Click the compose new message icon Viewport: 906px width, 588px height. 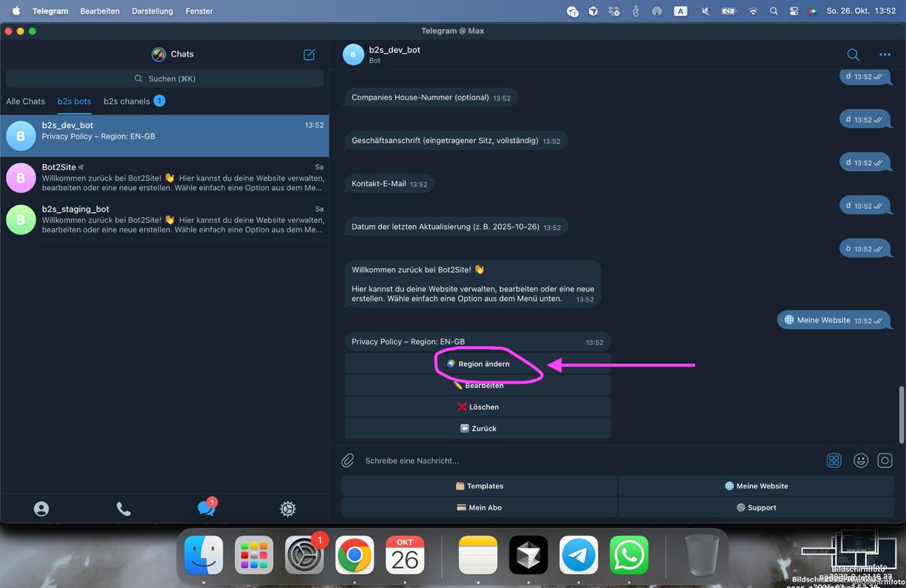coord(309,54)
